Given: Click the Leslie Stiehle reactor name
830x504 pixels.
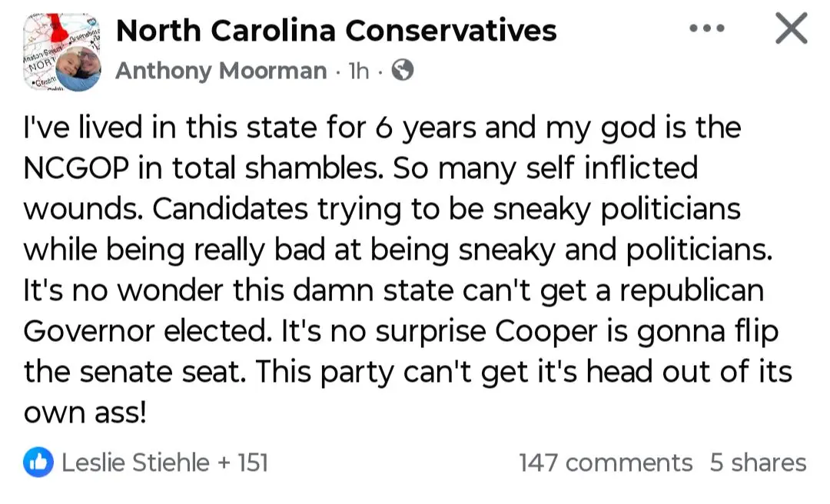Looking at the screenshot, I should coord(135,463).
